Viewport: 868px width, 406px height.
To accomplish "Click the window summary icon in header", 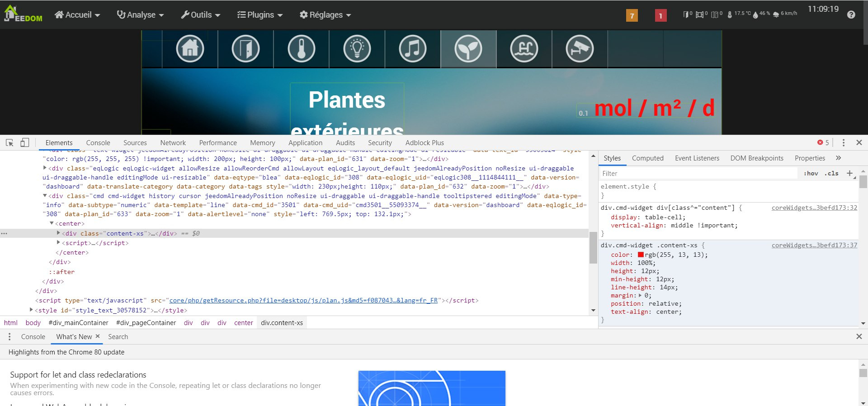I will (x=699, y=14).
